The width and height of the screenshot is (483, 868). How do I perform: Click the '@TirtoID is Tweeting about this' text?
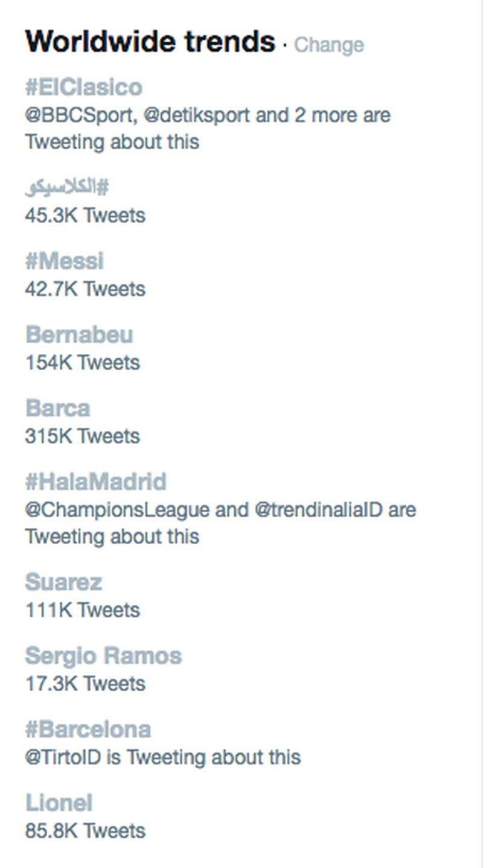[163, 757]
